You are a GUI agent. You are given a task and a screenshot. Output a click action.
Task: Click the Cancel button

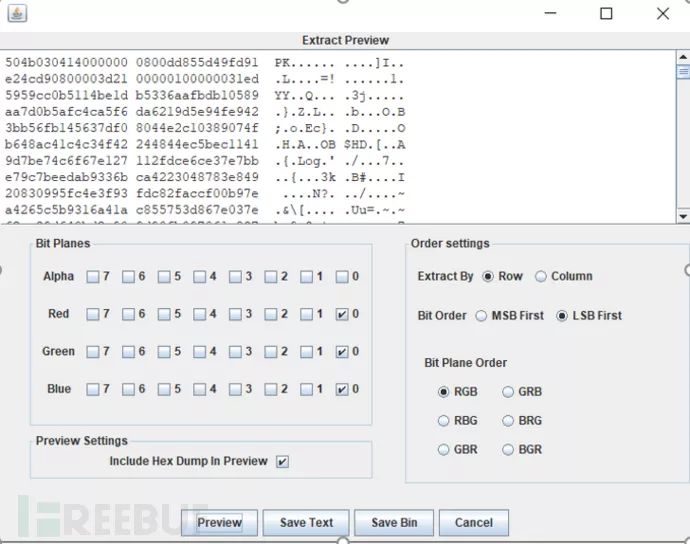click(x=474, y=522)
